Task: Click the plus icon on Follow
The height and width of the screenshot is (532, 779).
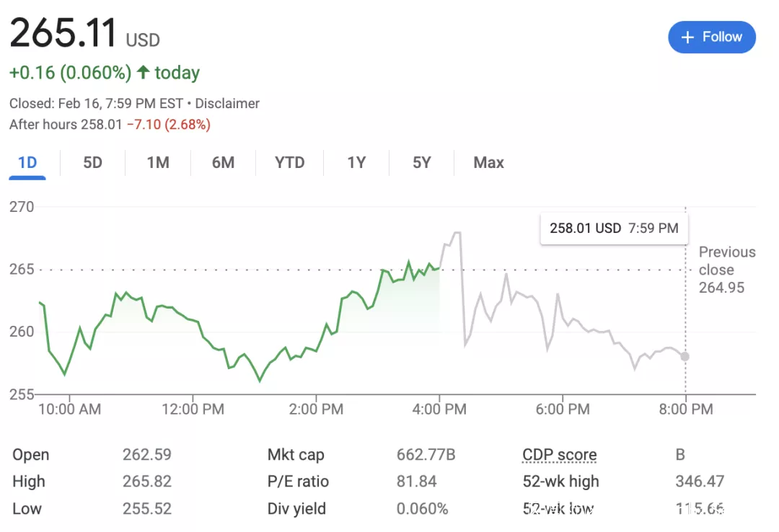Action: 688,37
